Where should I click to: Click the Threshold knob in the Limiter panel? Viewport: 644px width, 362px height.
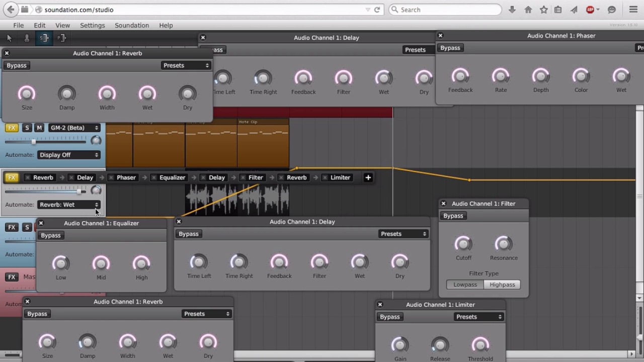pyautogui.click(x=480, y=345)
